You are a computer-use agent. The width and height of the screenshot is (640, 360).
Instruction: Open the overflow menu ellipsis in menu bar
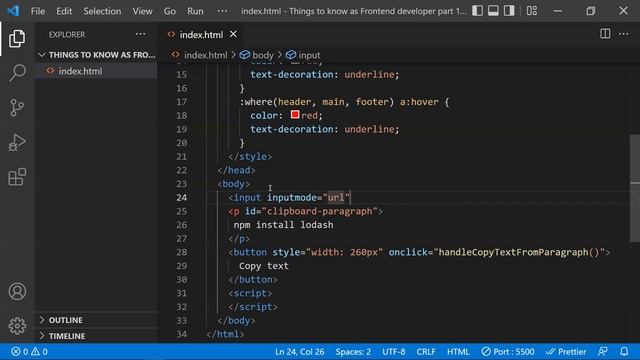[222, 11]
